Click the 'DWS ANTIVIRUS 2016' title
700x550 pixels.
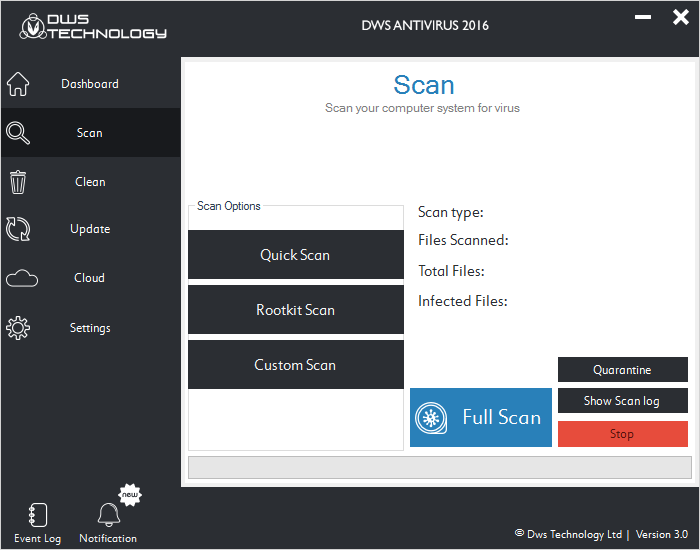click(425, 25)
